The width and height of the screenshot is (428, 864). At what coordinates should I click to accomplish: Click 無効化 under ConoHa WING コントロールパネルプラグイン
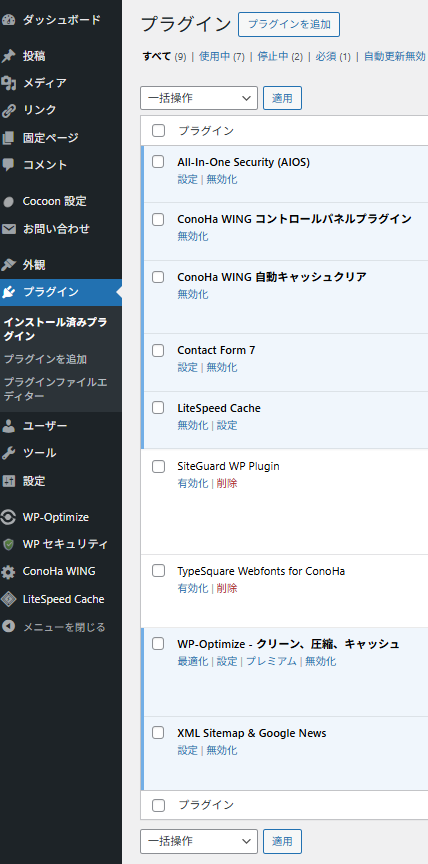[193, 236]
